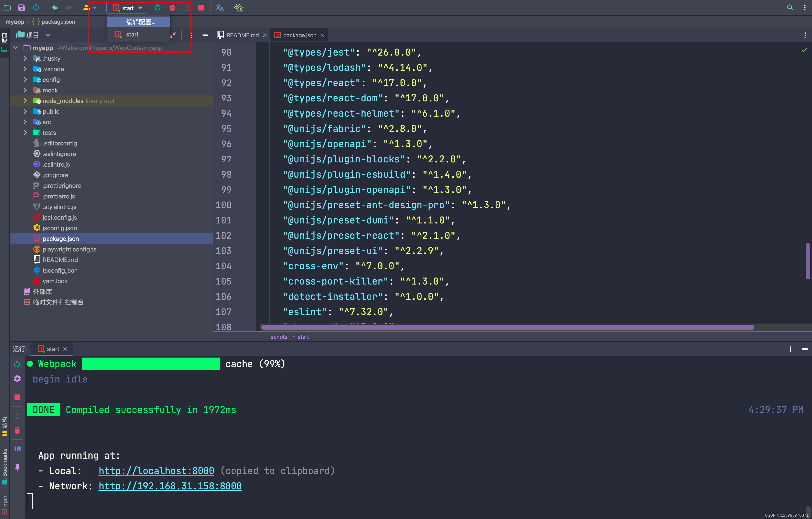Image resolution: width=812 pixels, height=519 pixels.
Task: Click the gear settings icon in Run panel
Action: (17, 379)
